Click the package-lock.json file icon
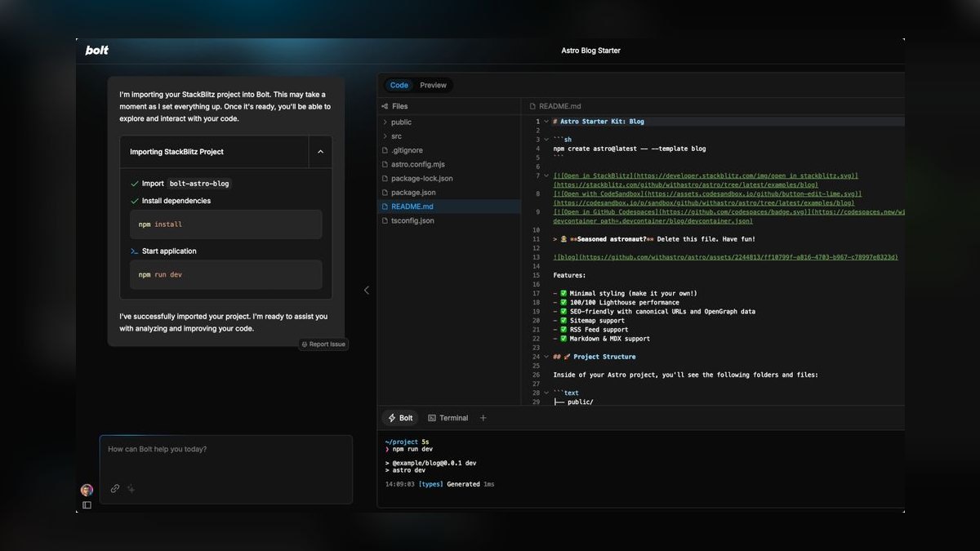 (x=385, y=178)
